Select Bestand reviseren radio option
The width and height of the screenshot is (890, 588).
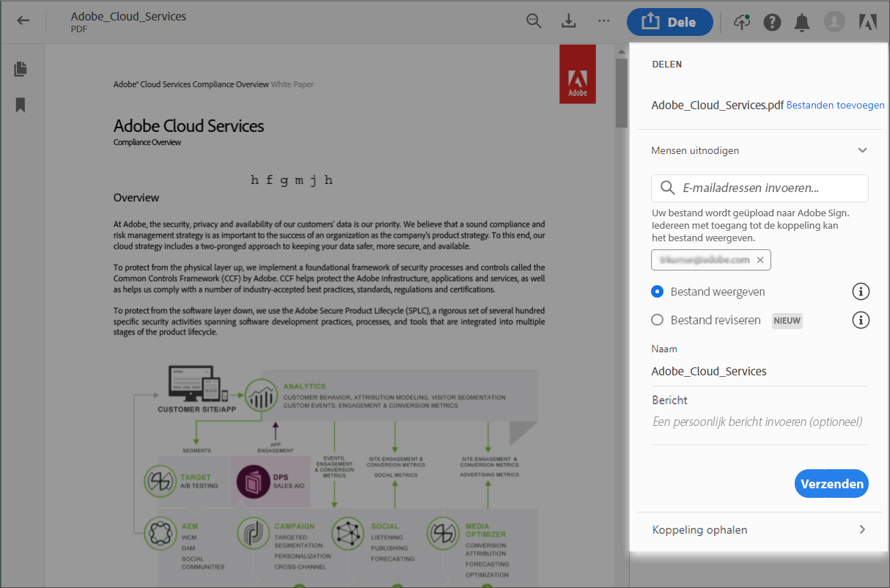click(658, 320)
